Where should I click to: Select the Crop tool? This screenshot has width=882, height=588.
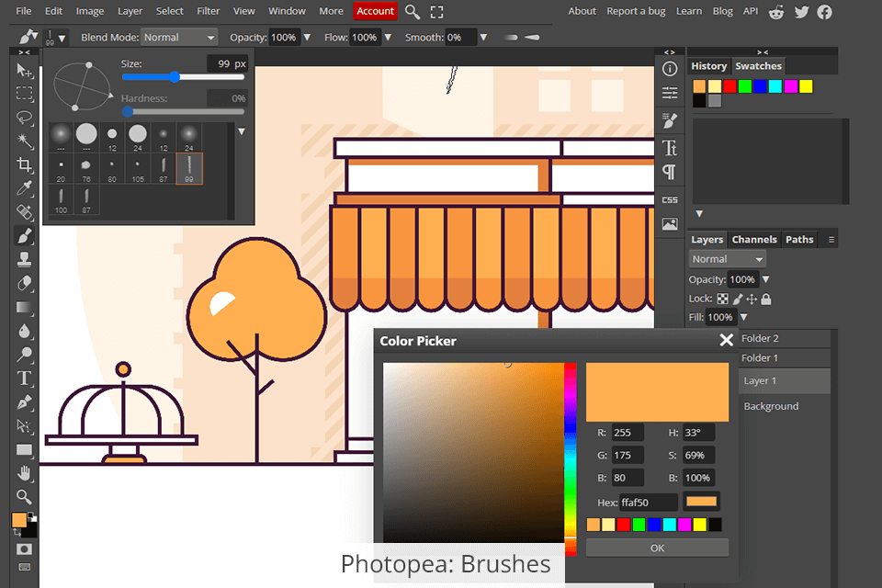(x=25, y=164)
